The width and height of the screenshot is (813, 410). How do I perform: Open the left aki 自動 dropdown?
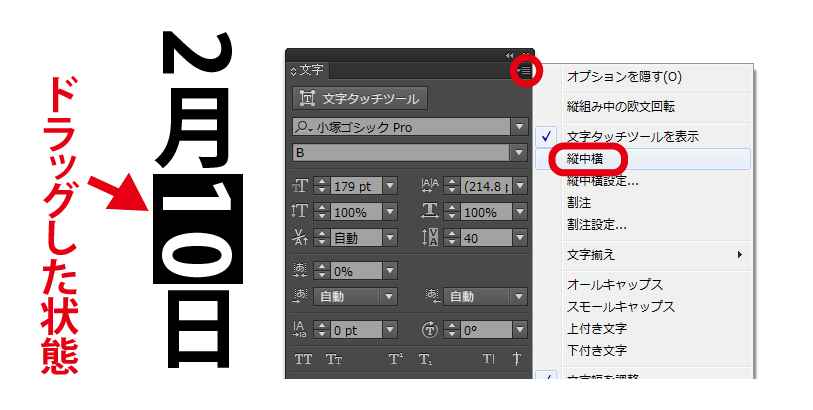click(x=390, y=296)
